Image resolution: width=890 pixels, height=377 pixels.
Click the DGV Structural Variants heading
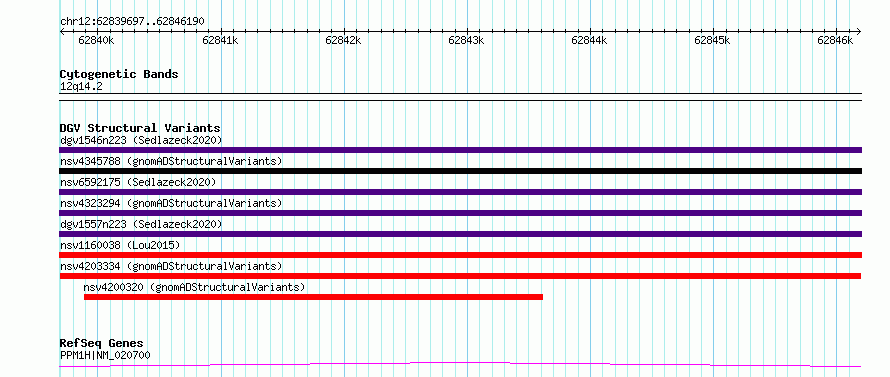140,128
